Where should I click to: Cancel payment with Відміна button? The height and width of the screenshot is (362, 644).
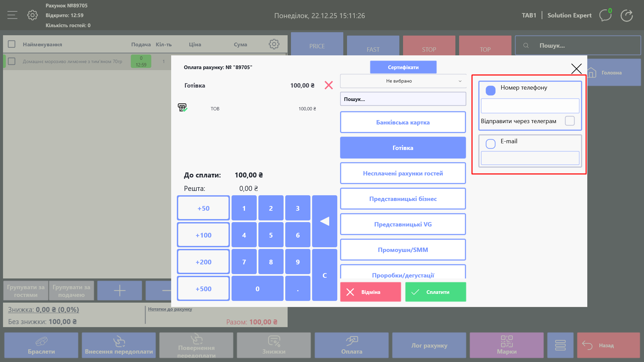[x=370, y=292]
